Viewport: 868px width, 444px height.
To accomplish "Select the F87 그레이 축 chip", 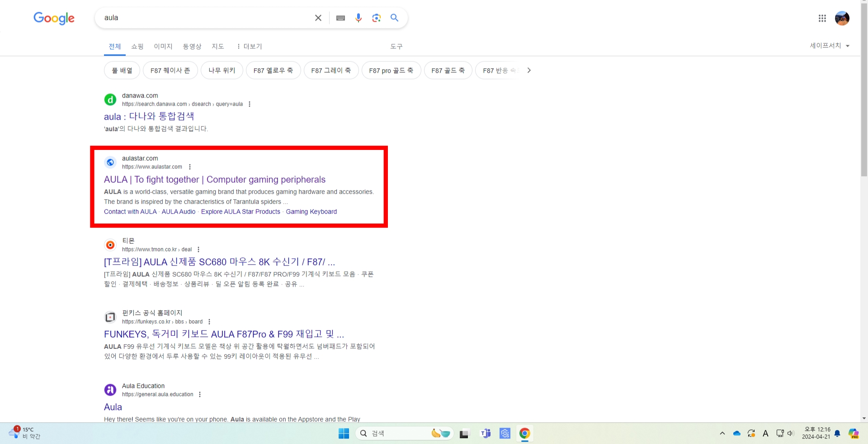I will pyautogui.click(x=331, y=70).
